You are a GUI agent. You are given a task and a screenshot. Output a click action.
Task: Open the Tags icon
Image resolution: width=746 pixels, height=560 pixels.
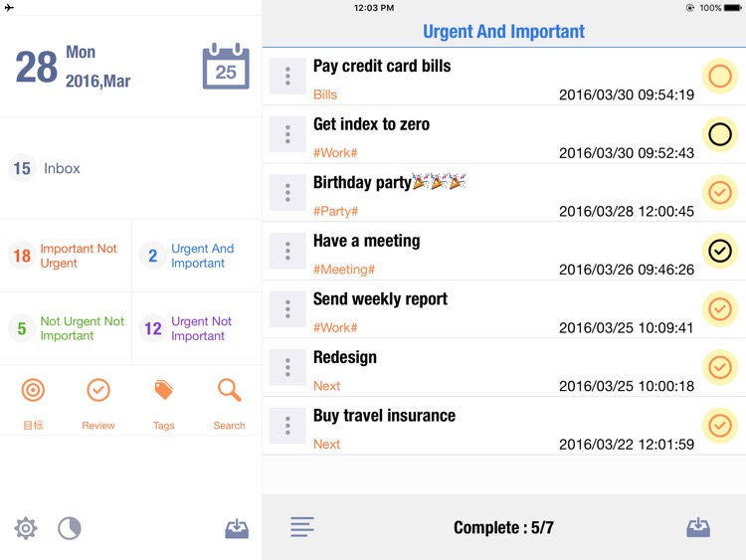coord(164,390)
